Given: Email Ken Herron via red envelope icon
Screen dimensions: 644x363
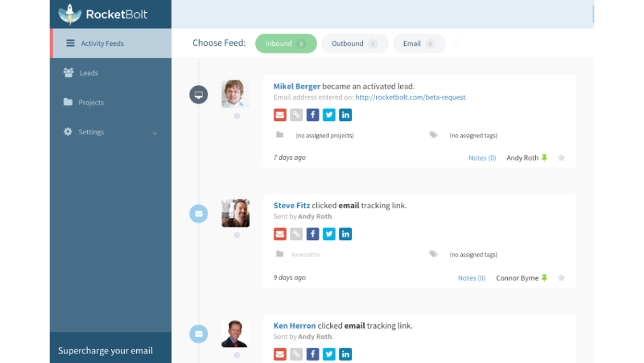Looking at the screenshot, I should tap(280, 354).
